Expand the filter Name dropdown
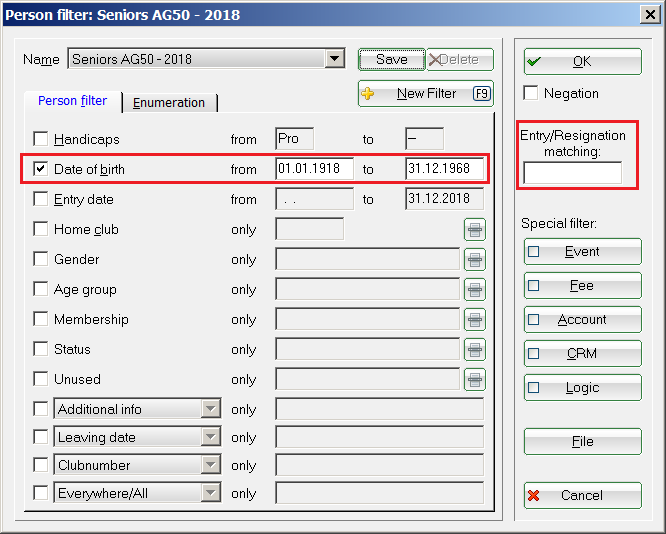Viewport: 666px width, 534px height. point(335,60)
